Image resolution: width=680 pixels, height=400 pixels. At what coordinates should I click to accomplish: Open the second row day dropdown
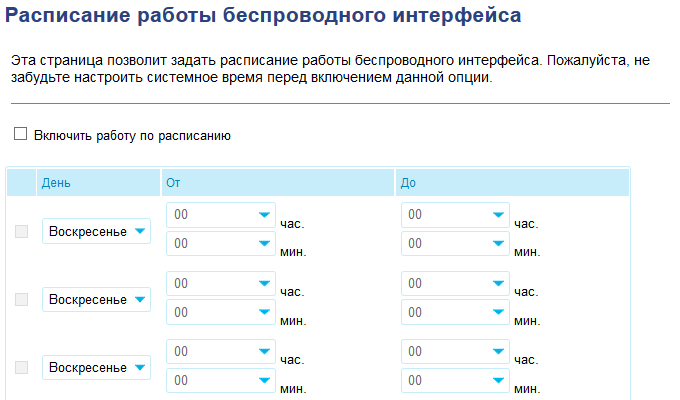[x=97, y=300]
